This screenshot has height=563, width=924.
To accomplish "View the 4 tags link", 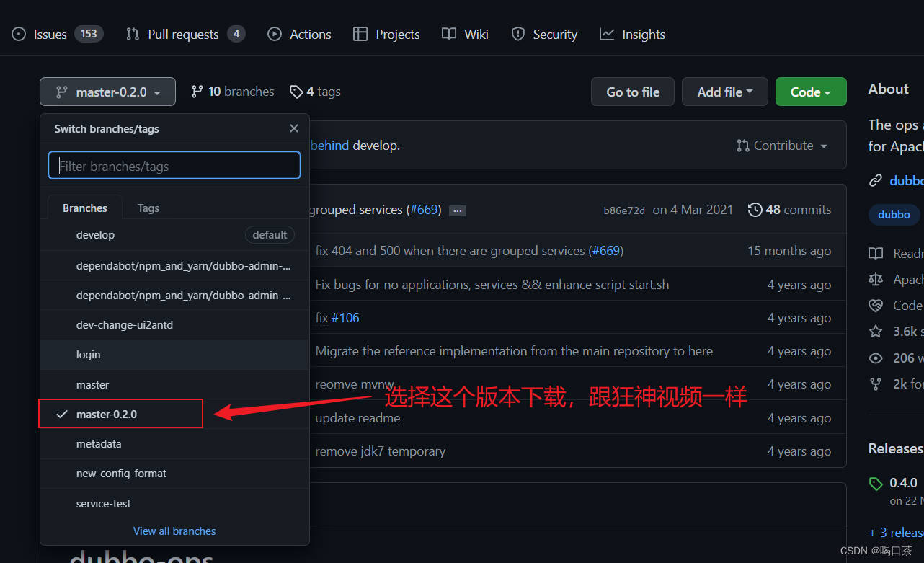I will click(x=315, y=92).
